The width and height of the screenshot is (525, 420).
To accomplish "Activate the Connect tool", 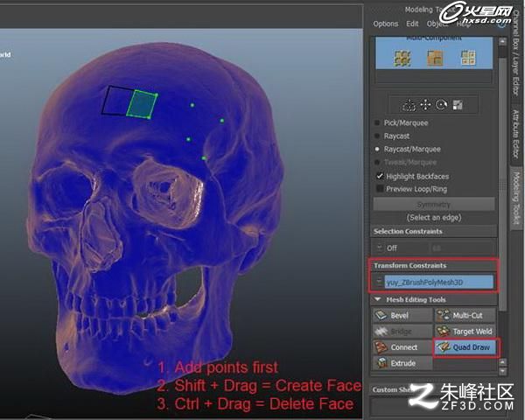I will [x=402, y=347].
